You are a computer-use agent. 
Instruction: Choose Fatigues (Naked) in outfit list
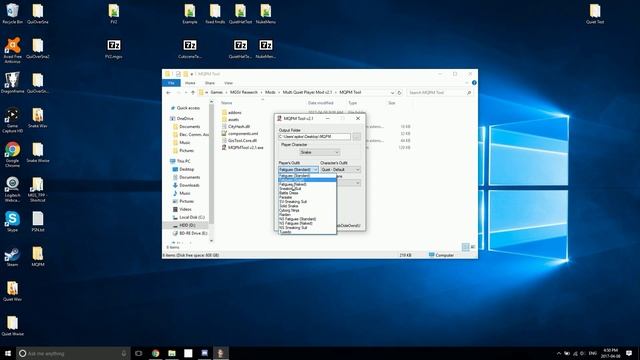[307, 184]
